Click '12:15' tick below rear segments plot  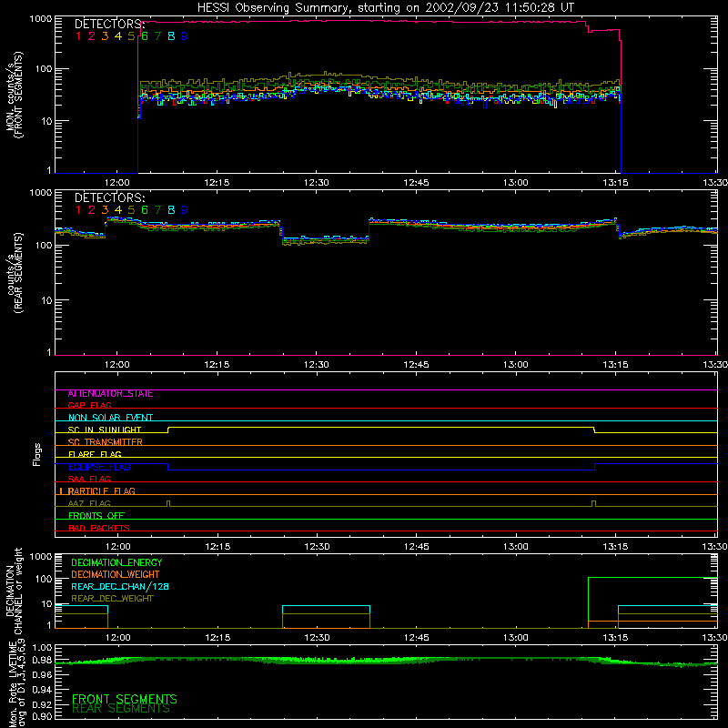click(217, 365)
